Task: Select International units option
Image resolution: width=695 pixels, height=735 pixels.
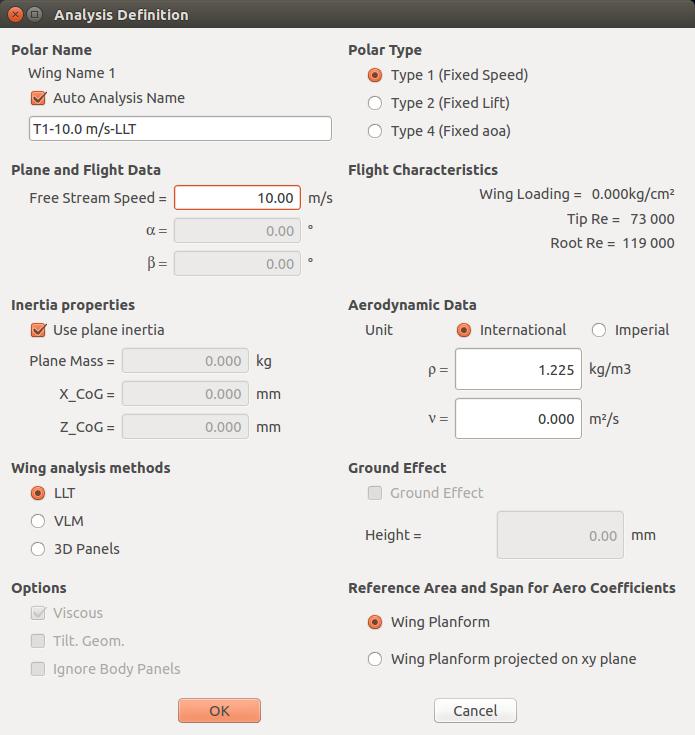Action: [464, 330]
